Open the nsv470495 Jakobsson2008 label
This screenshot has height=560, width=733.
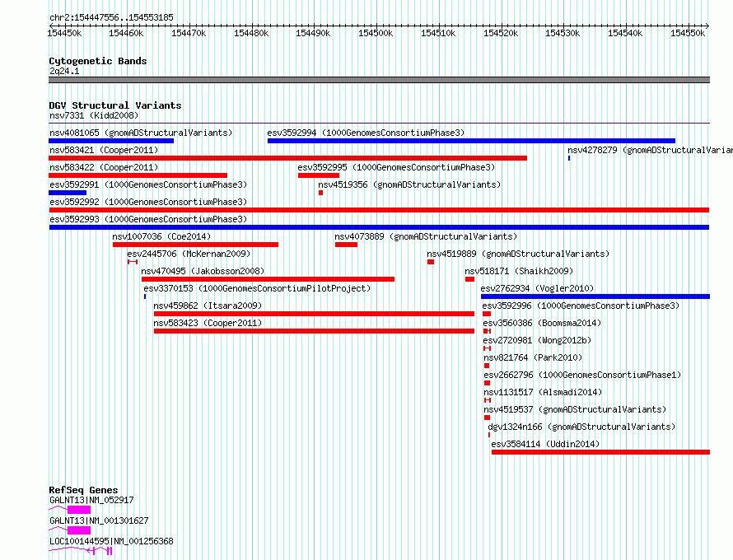click(203, 271)
